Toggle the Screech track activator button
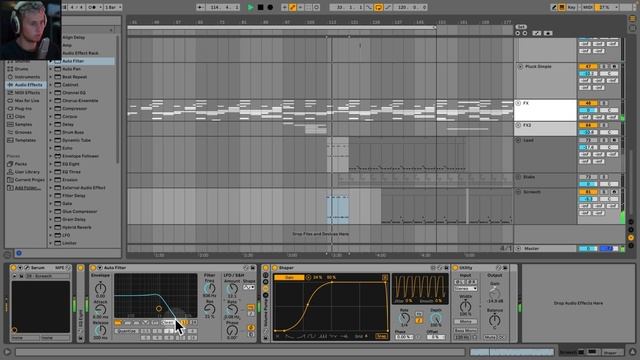The image size is (640, 360). click(588, 192)
